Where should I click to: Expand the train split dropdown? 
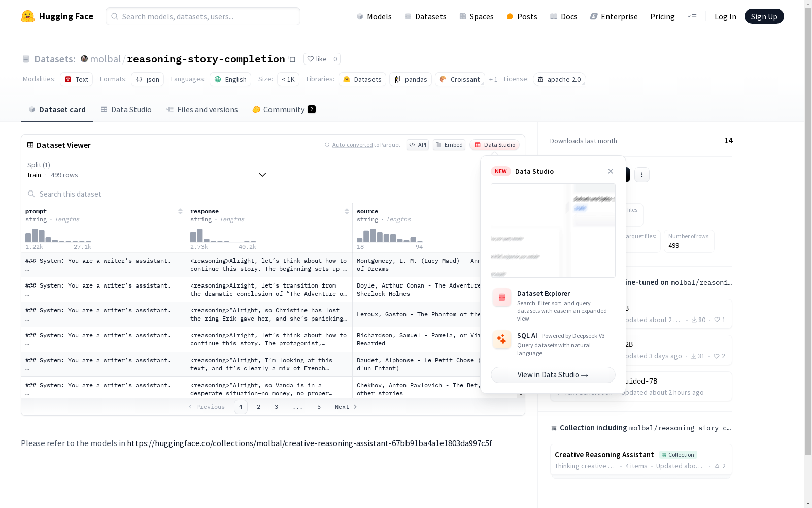147,170
